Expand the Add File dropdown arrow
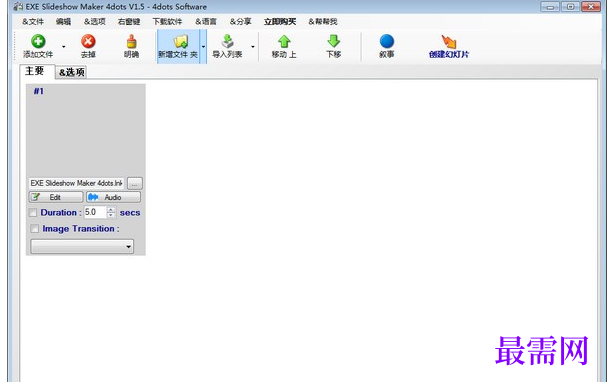Viewport: 607px width, 382px height. coord(63,47)
